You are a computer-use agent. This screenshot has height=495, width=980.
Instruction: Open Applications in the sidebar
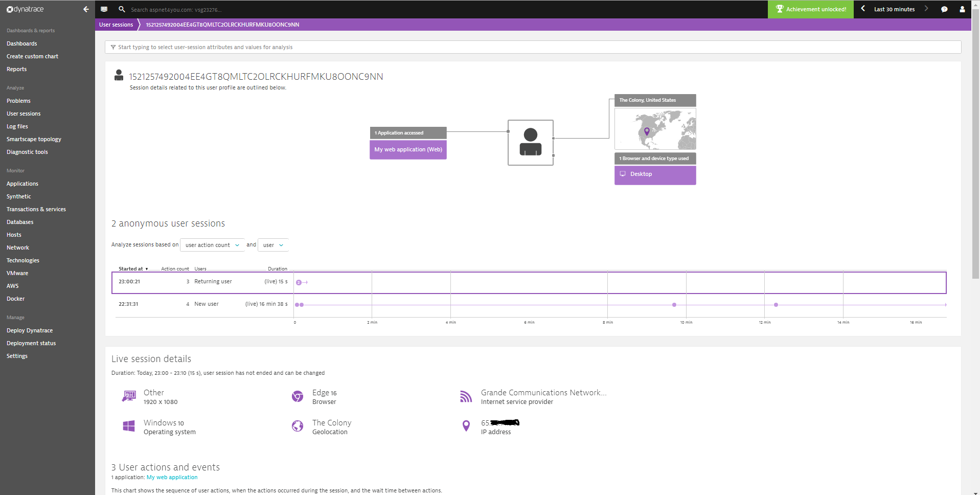(x=22, y=184)
